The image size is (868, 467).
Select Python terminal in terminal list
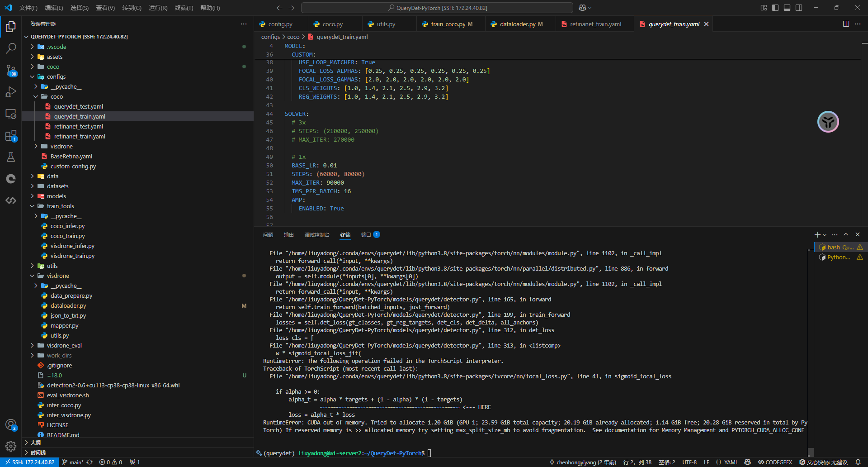pos(841,257)
